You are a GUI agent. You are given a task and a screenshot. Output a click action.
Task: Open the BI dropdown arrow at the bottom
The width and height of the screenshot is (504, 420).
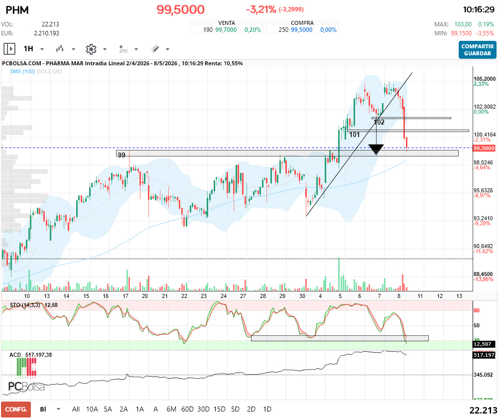pyautogui.click(x=58, y=410)
